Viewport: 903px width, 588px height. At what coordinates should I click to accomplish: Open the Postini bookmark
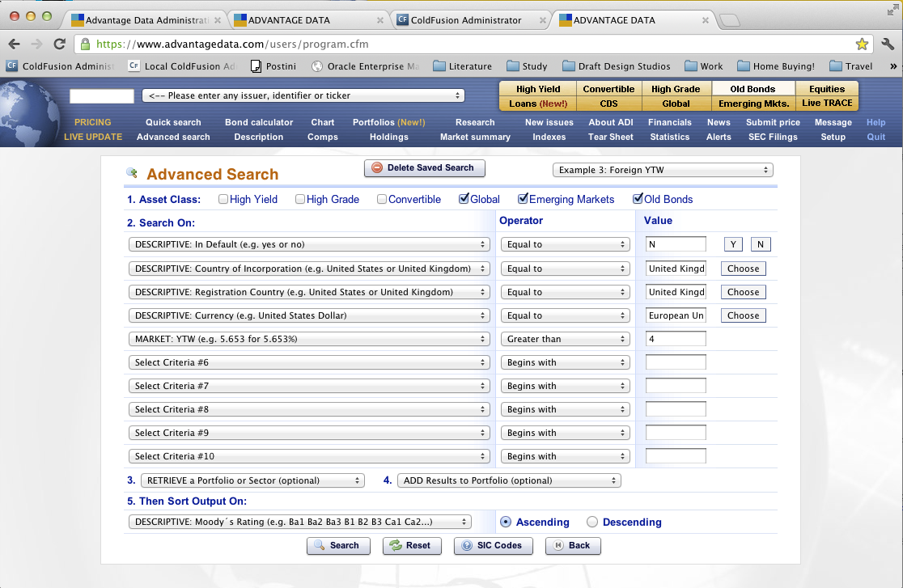point(273,66)
